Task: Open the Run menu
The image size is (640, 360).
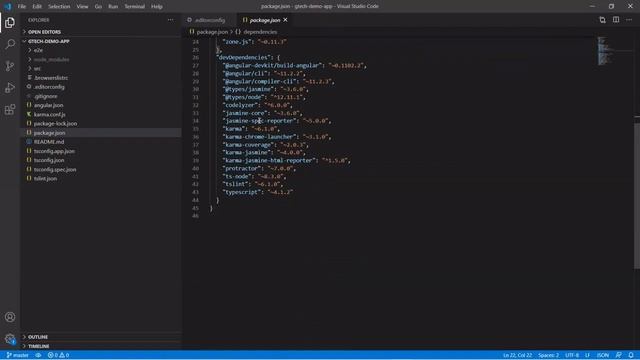Action: (x=113, y=7)
